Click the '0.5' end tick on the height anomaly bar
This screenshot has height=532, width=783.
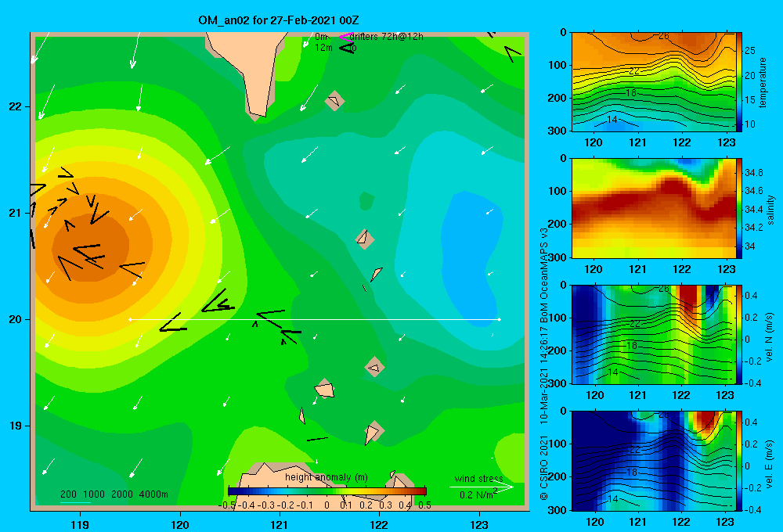coord(424,505)
